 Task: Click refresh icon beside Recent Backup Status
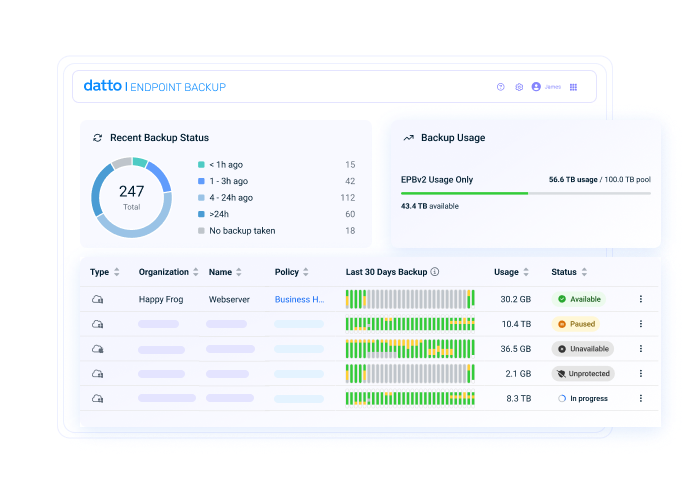coord(97,138)
